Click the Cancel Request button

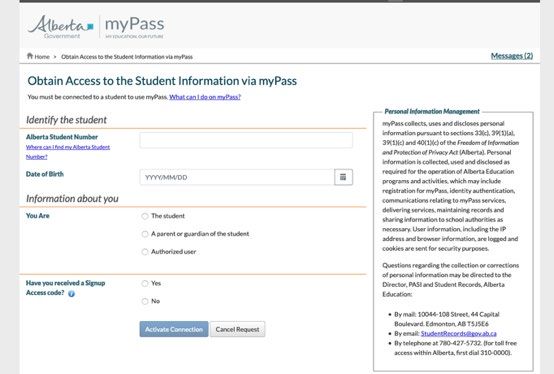237,329
